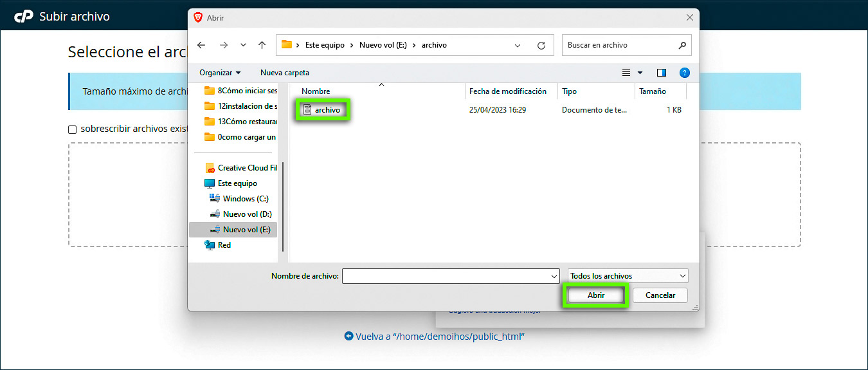Click the back arrow icon beside Vuelva link
The image size is (868, 370).
tap(349, 336)
